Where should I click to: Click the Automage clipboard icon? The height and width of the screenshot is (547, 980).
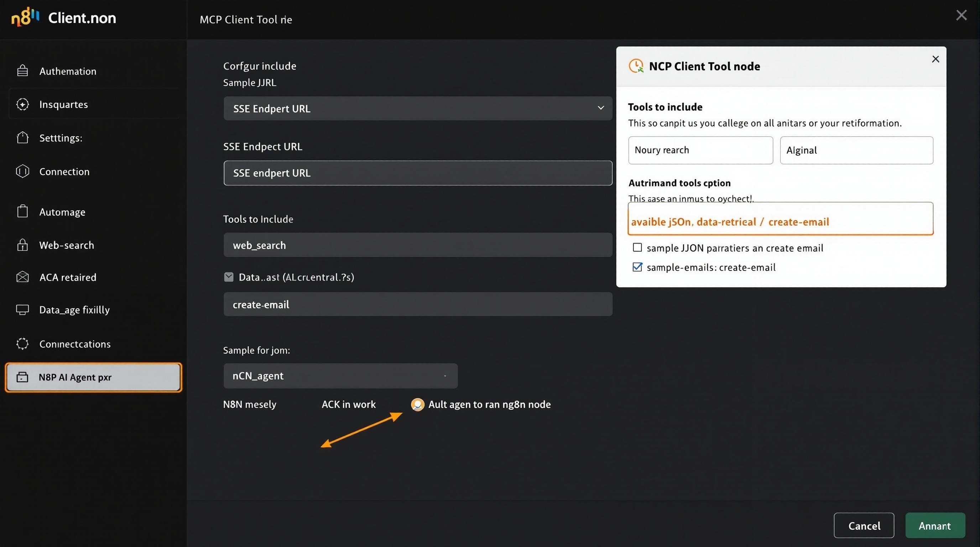pyautogui.click(x=22, y=211)
